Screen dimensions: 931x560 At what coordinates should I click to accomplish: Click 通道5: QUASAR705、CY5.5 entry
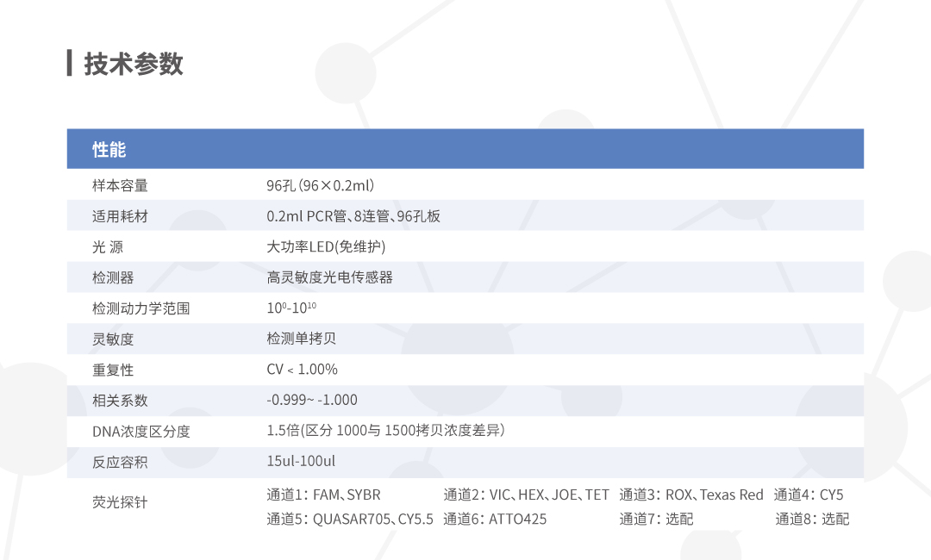coord(350,519)
